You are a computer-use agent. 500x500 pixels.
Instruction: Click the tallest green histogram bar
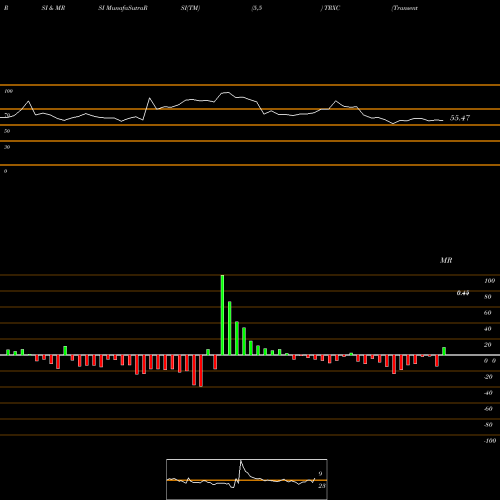click(x=222, y=315)
